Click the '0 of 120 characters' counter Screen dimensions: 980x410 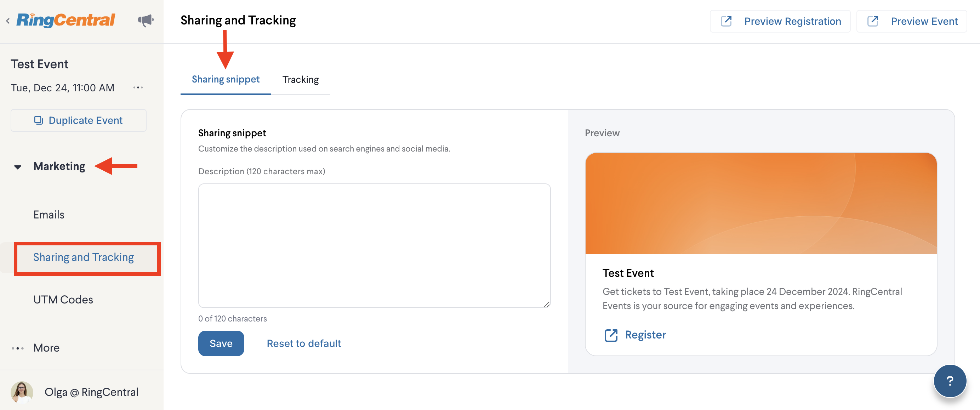tap(233, 319)
